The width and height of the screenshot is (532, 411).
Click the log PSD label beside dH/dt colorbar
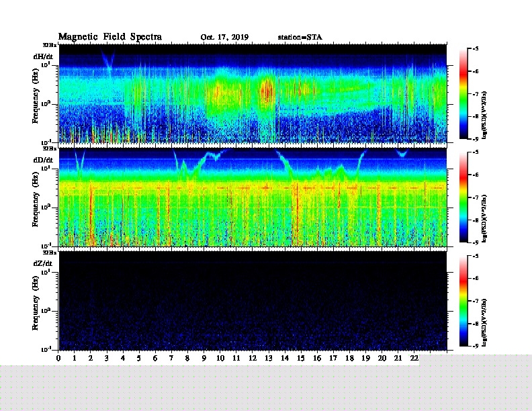click(x=484, y=115)
